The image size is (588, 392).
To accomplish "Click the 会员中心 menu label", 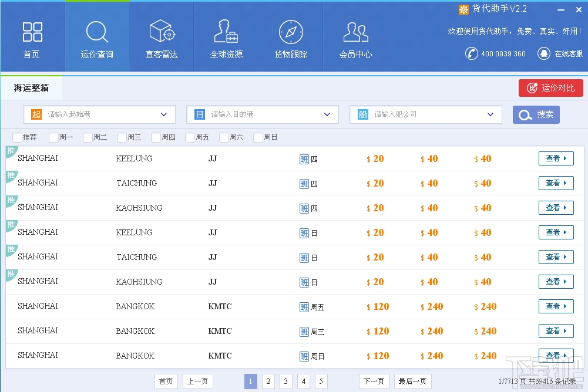I will [x=356, y=55].
